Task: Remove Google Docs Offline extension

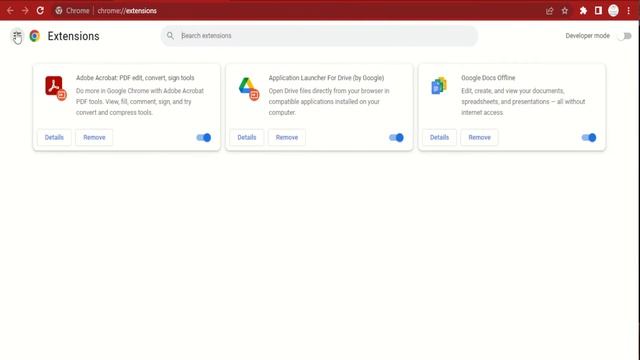Action: (480, 138)
